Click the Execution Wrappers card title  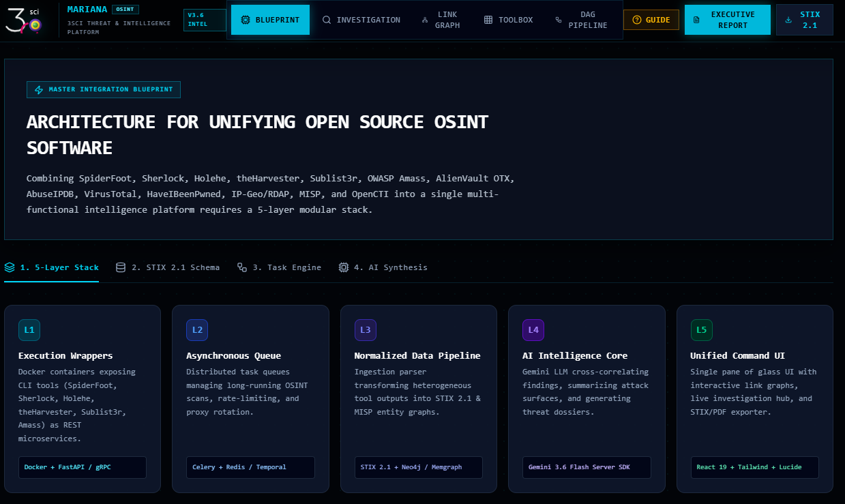(65, 355)
